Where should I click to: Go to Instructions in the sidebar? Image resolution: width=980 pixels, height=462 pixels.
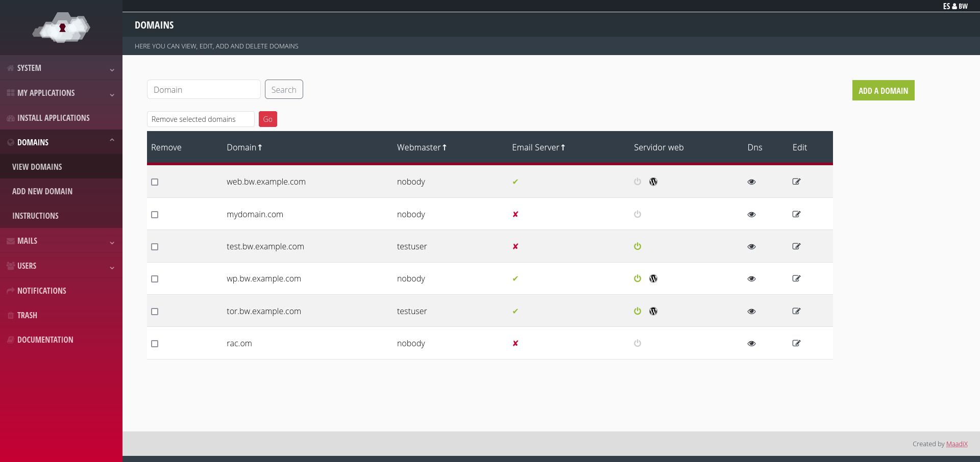point(35,216)
